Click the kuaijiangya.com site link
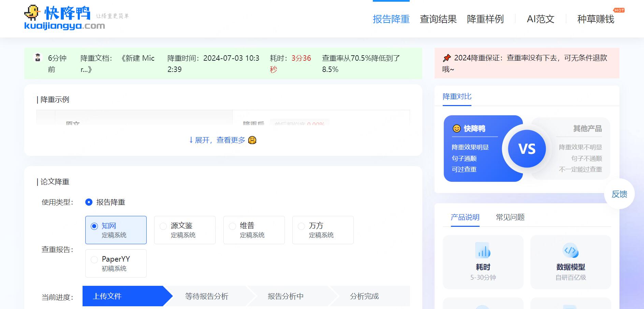The image size is (644, 309). pos(65,26)
